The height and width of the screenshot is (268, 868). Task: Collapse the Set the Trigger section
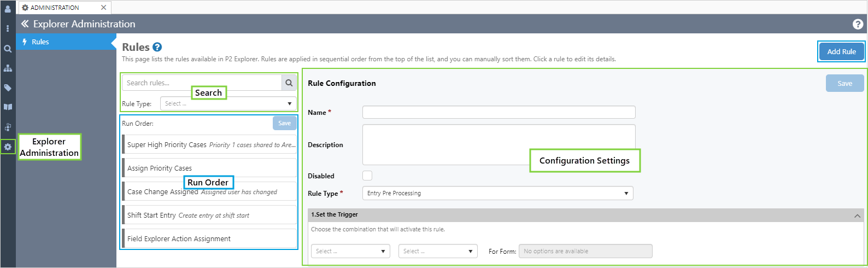(x=857, y=215)
